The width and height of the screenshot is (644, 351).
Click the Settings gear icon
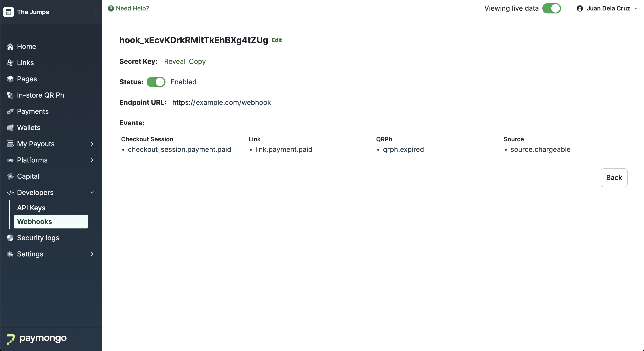click(x=10, y=254)
